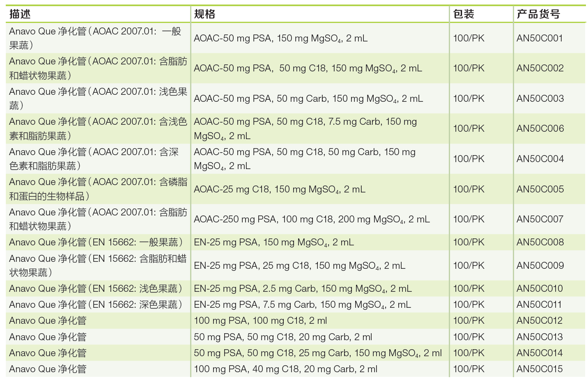Select product number AN50C010
Viewport: 588px width, 380px height.
(x=540, y=288)
